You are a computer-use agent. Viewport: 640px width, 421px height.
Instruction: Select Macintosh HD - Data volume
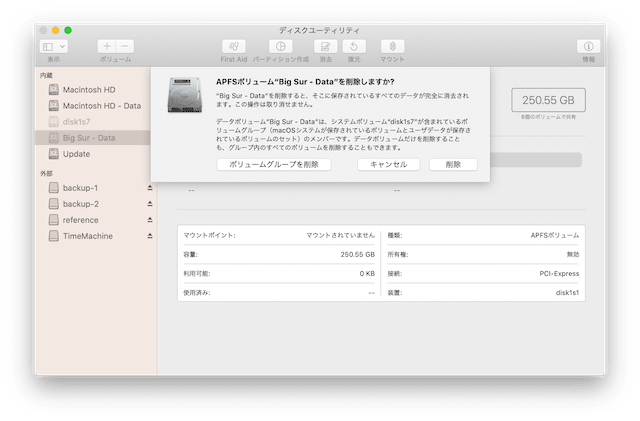(x=93, y=106)
